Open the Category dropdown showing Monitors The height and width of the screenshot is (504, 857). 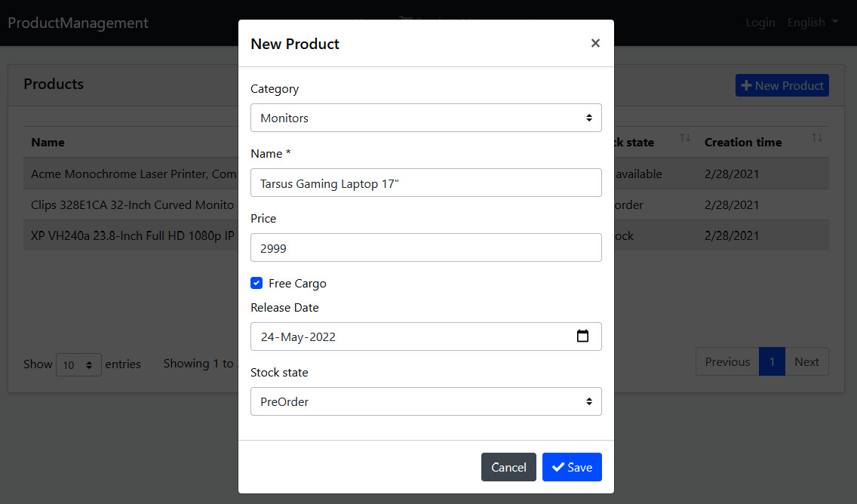425,118
